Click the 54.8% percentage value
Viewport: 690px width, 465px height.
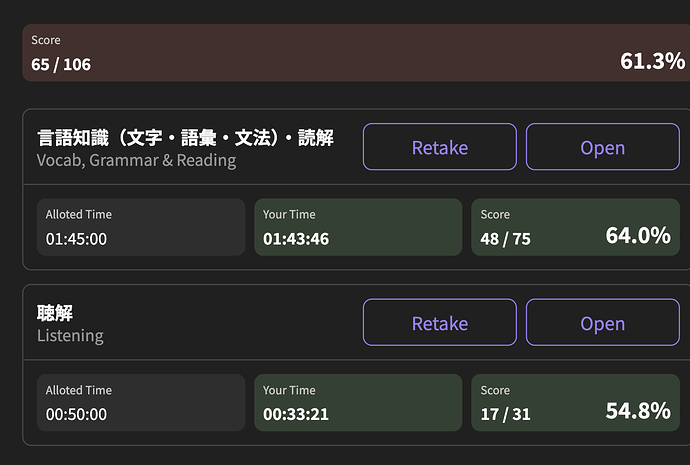[x=637, y=411]
